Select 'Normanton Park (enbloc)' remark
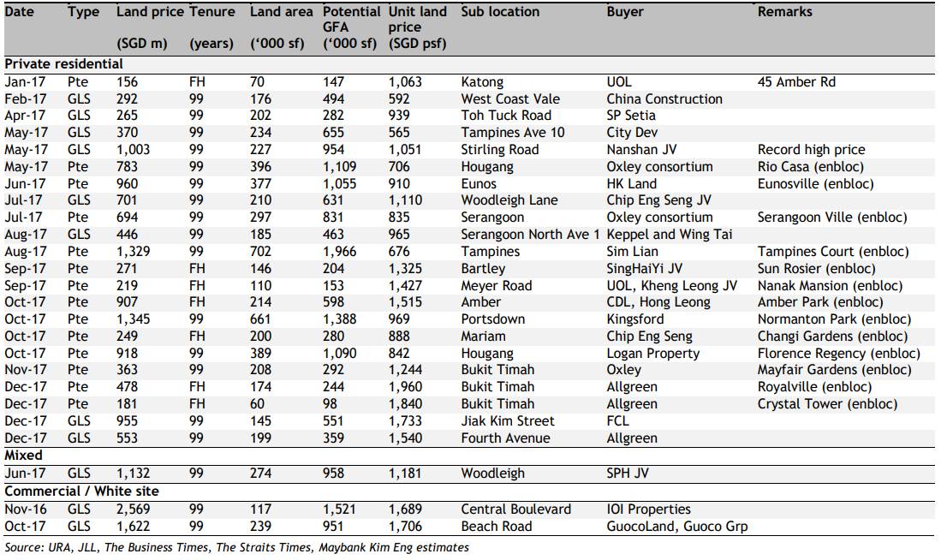Viewport: 941px width, 560px height. pyautogui.click(x=834, y=319)
